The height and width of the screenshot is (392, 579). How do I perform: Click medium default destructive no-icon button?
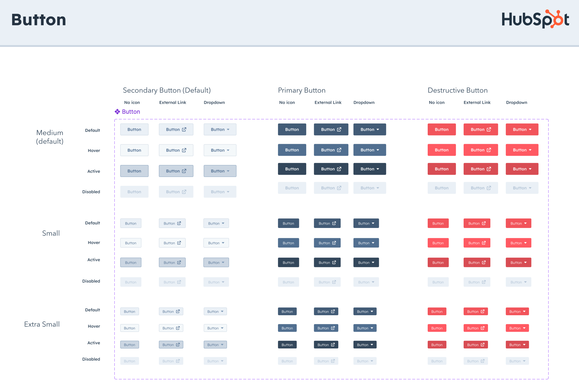pyautogui.click(x=442, y=129)
